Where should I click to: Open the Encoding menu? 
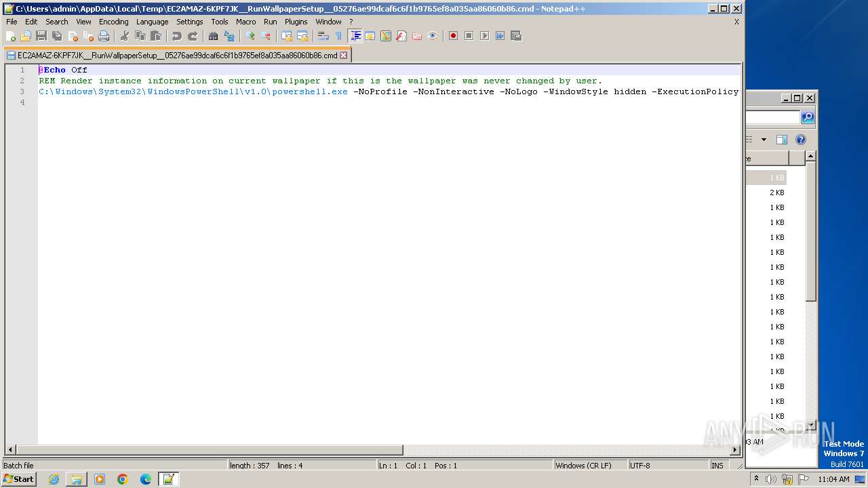click(x=114, y=22)
